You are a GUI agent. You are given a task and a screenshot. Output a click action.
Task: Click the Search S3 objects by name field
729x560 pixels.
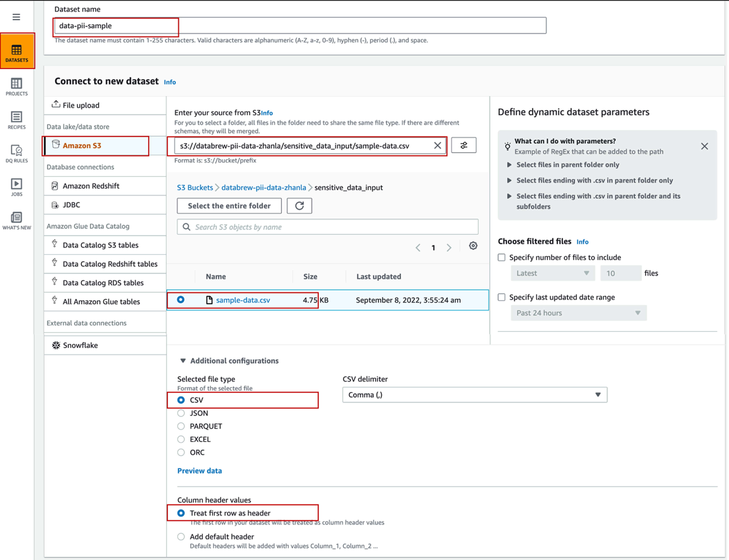click(x=328, y=227)
